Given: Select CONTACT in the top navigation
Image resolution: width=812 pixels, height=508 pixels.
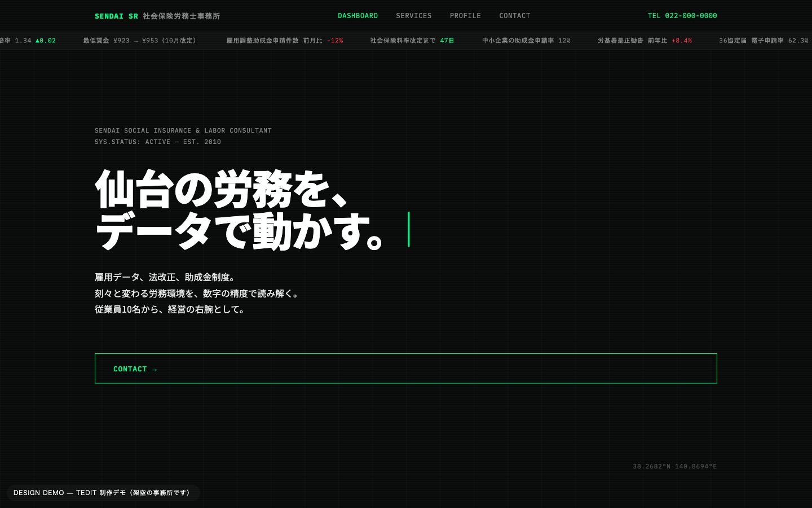Looking at the screenshot, I should (x=515, y=16).
